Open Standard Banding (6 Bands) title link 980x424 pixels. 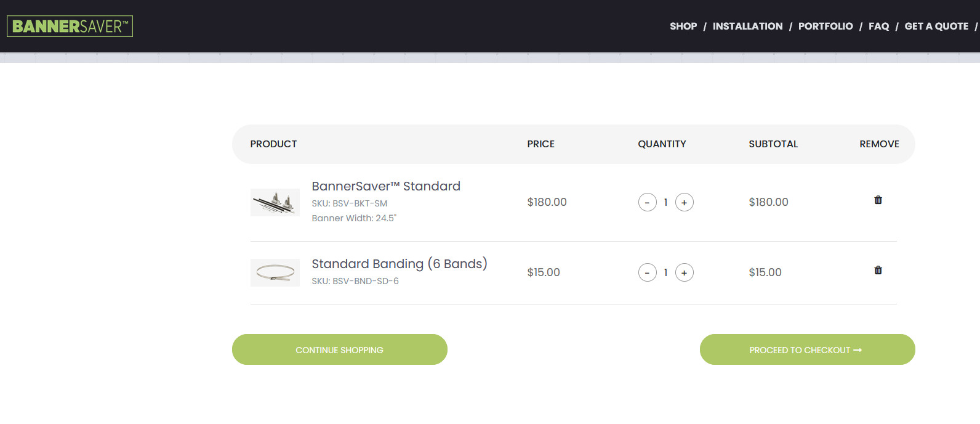(x=400, y=264)
